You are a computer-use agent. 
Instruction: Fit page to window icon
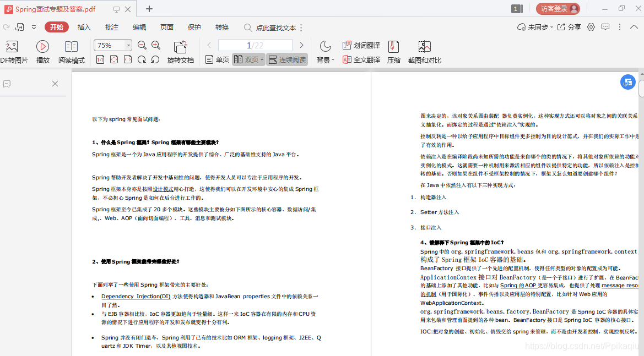pos(114,60)
